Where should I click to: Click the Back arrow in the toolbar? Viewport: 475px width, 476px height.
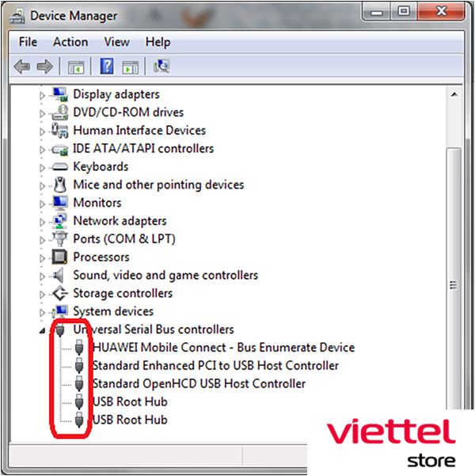[x=22, y=67]
